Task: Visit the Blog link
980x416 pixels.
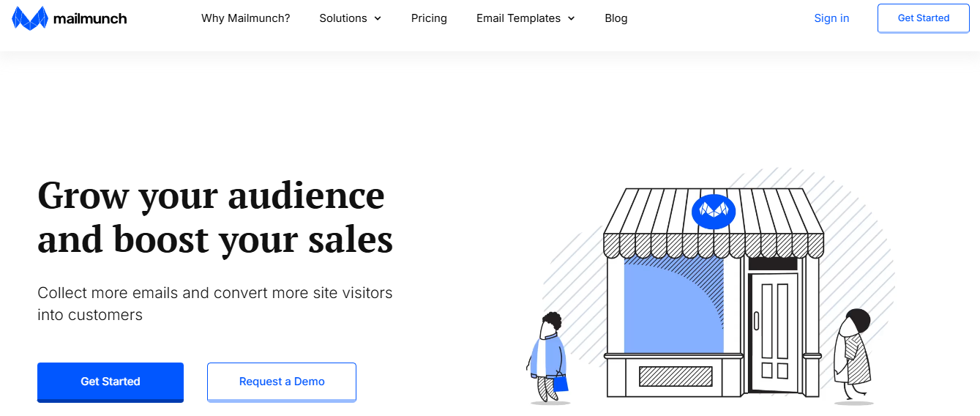Action: click(x=616, y=18)
